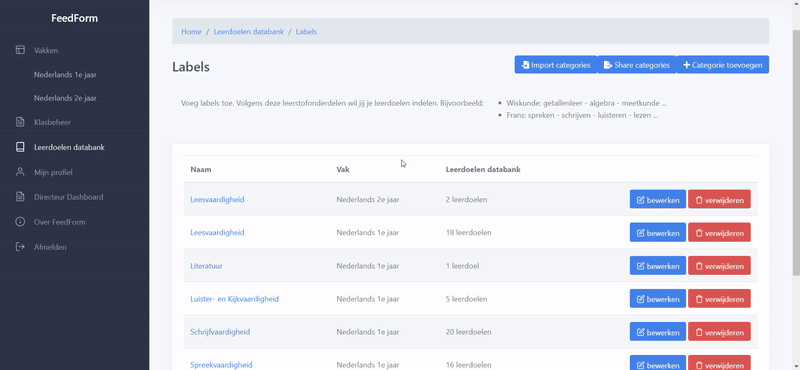
Task: Edit Leesvaardigheid of Nederlands 2e jaar
Action: (x=658, y=200)
